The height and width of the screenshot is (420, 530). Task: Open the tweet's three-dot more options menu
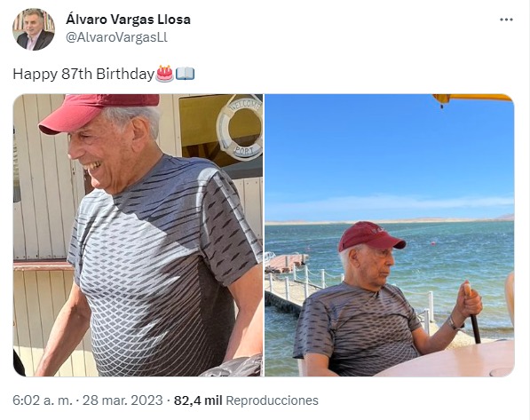tap(506, 20)
